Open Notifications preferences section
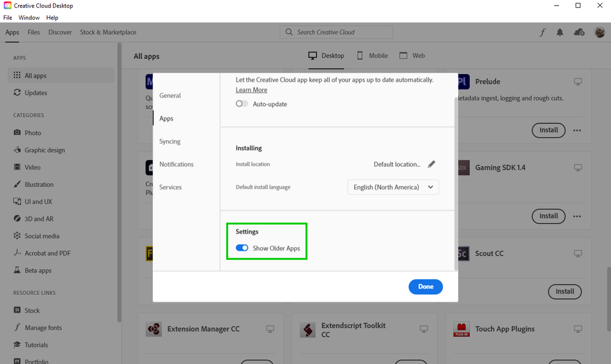Viewport: 611px width, 364px height. [x=176, y=164]
